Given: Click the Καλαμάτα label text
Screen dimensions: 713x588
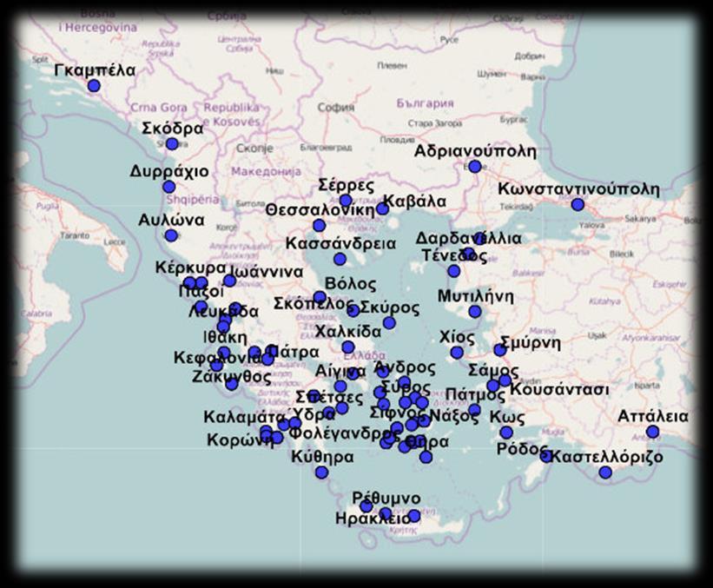Looking at the screenshot, I should 244,417.
